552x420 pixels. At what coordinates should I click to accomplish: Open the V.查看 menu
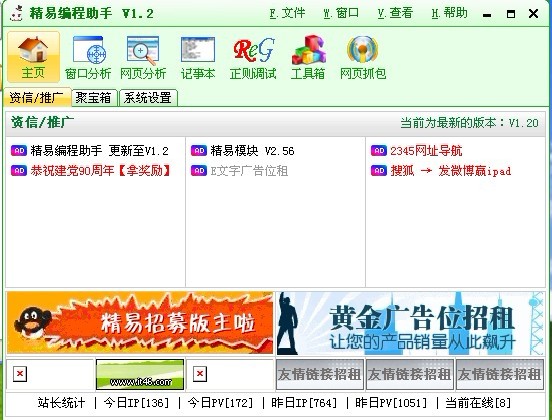[x=395, y=13]
